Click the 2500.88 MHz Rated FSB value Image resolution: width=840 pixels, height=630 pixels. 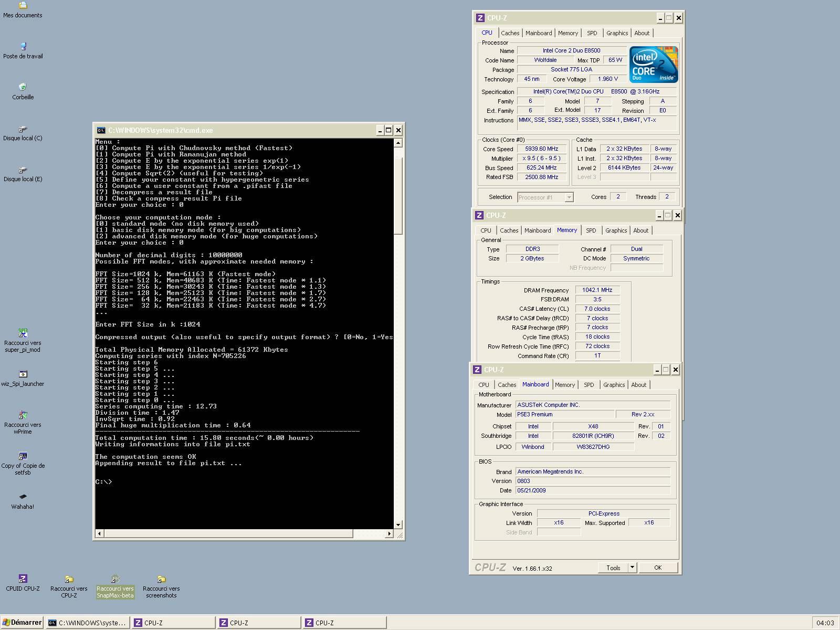click(542, 177)
